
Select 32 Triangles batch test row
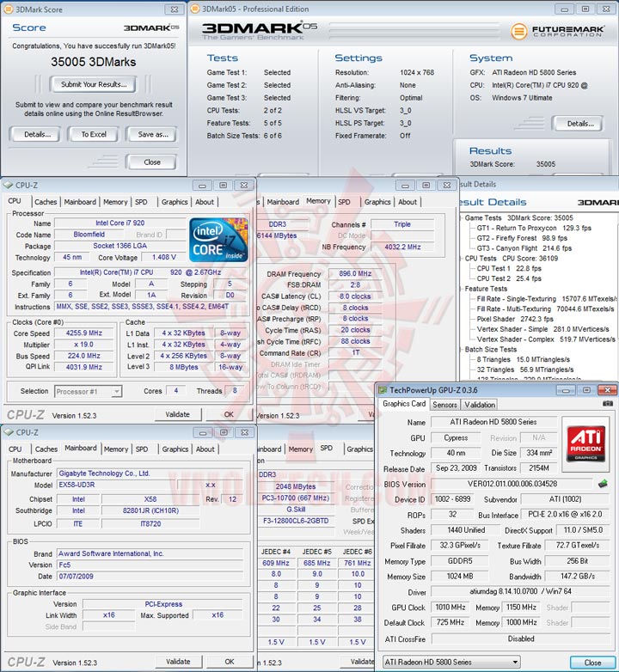tap(525, 370)
